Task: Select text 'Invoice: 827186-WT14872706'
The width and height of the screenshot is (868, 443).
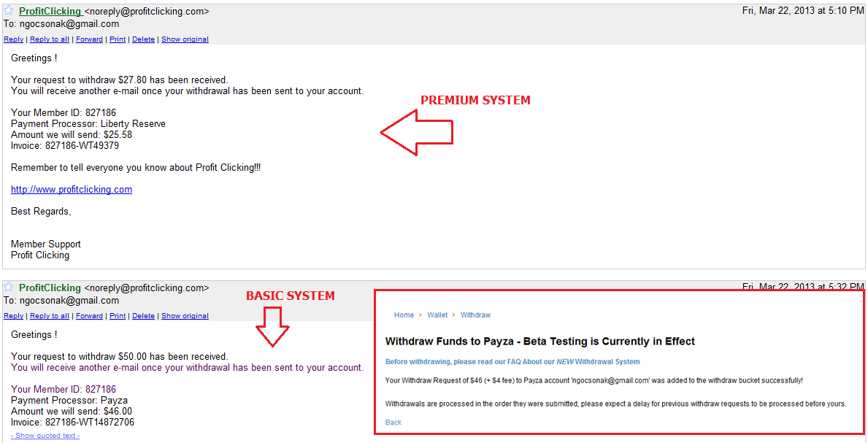Action: (x=72, y=422)
